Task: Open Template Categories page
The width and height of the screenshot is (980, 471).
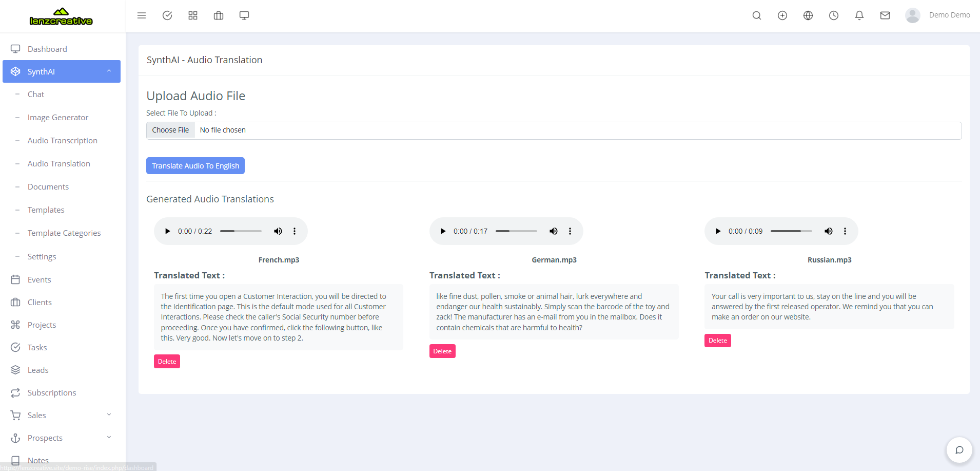Action: [x=64, y=233]
